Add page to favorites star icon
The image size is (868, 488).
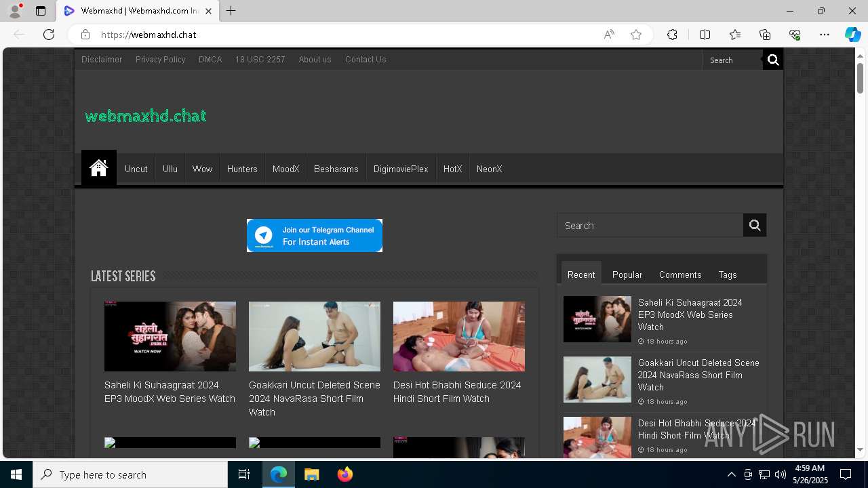pyautogui.click(x=636, y=35)
